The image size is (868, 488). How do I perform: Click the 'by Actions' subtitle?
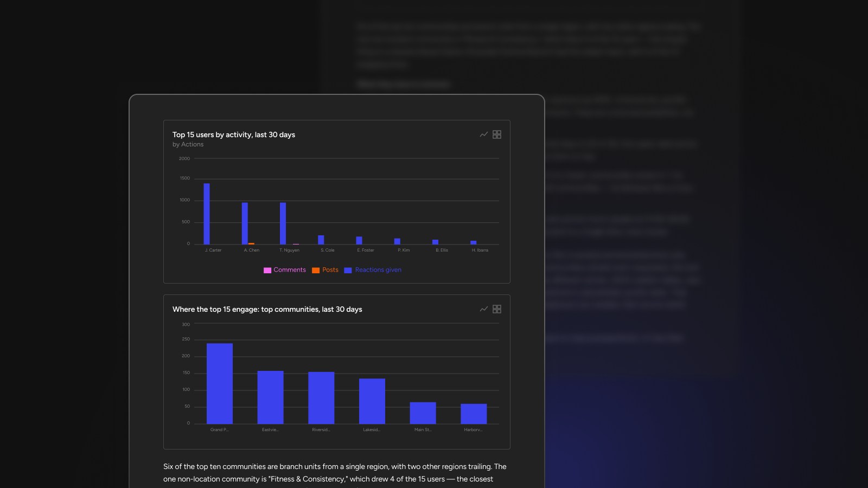pyautogui.click(x=188, y=144)
